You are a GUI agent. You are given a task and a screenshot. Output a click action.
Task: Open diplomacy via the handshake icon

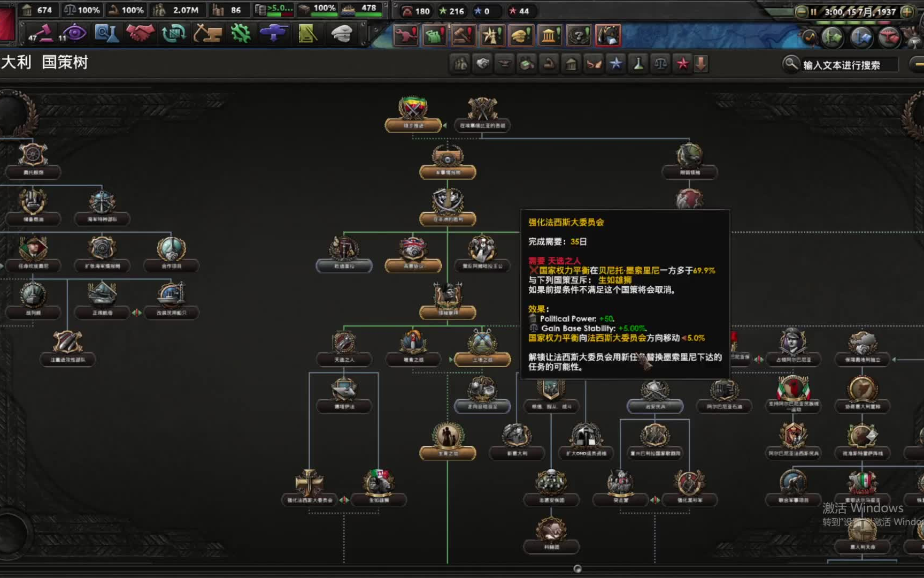click(140, 34)
